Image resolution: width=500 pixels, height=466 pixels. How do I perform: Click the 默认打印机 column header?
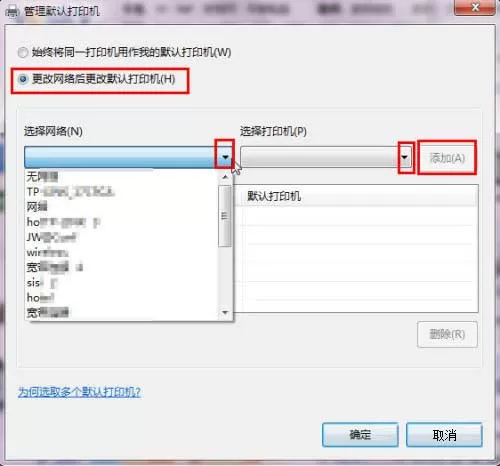[x=358, y=196]
